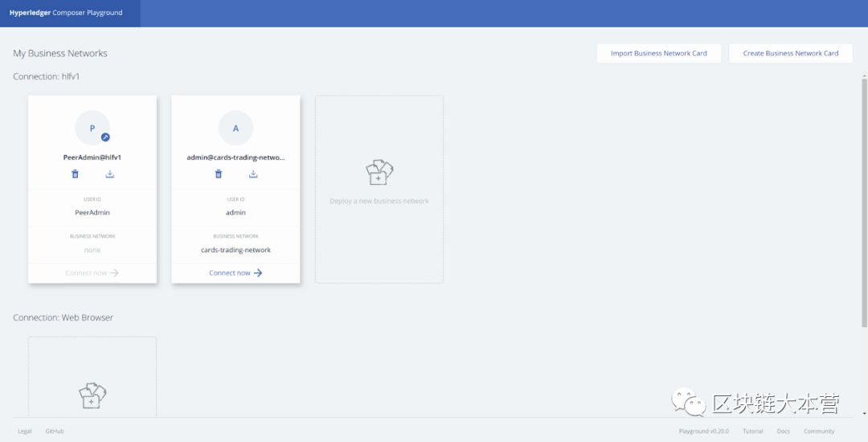Open the Legal footer link
Image resolution: width=868 pixels, height=442 pixels.
(x=24, y=431)
